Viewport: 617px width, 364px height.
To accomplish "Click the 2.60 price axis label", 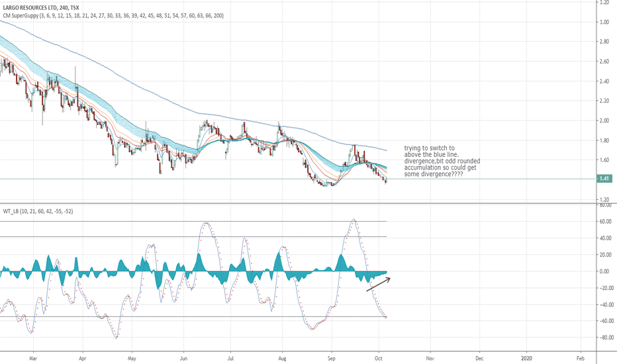I will click(x=604, y=62).
